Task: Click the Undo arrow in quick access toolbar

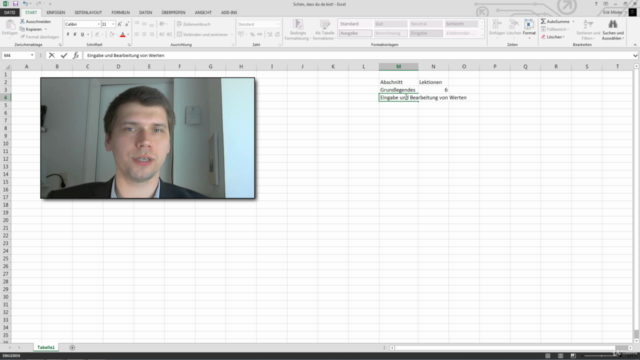Action: tap(25, 4)
